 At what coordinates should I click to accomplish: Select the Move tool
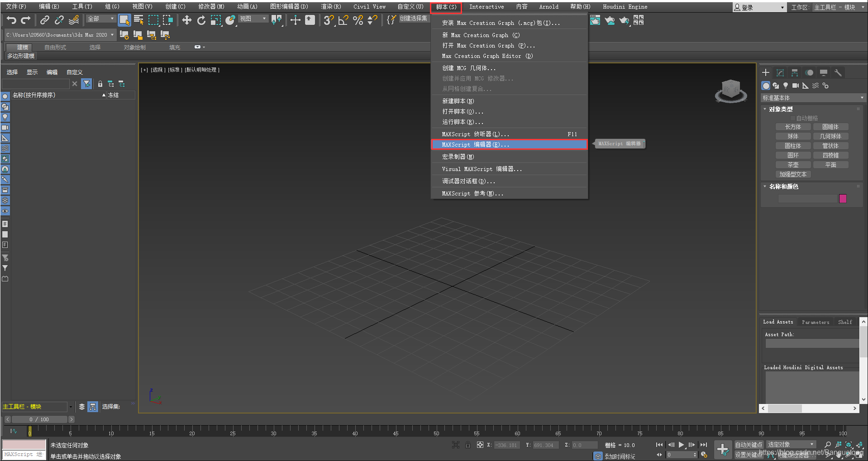(186, 20)
